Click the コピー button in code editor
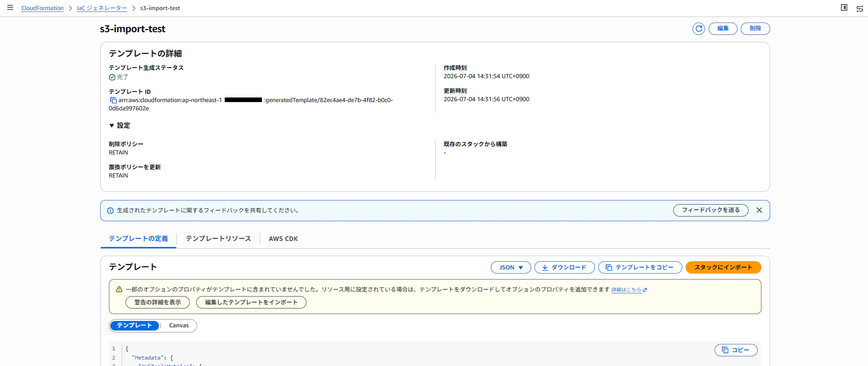The width and height of the screenshot is (868, 366). (736, 350)
